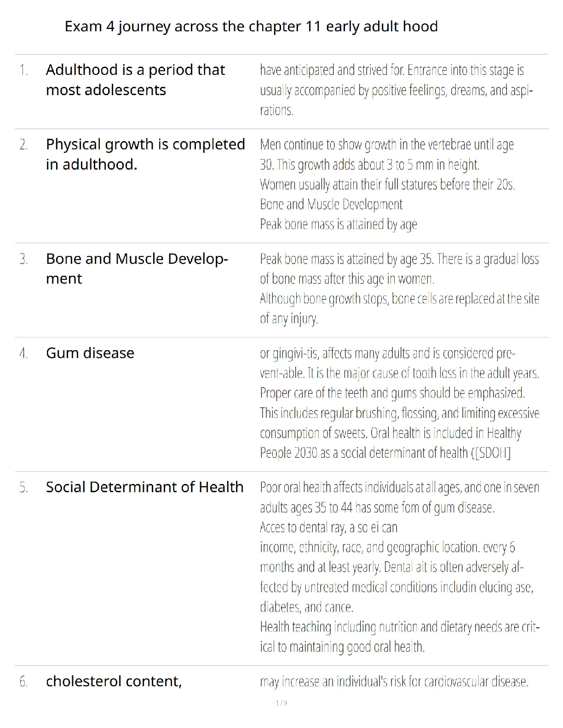Click the item number '4.' beside Gum disease
The image size is (563, 728).
23,353
